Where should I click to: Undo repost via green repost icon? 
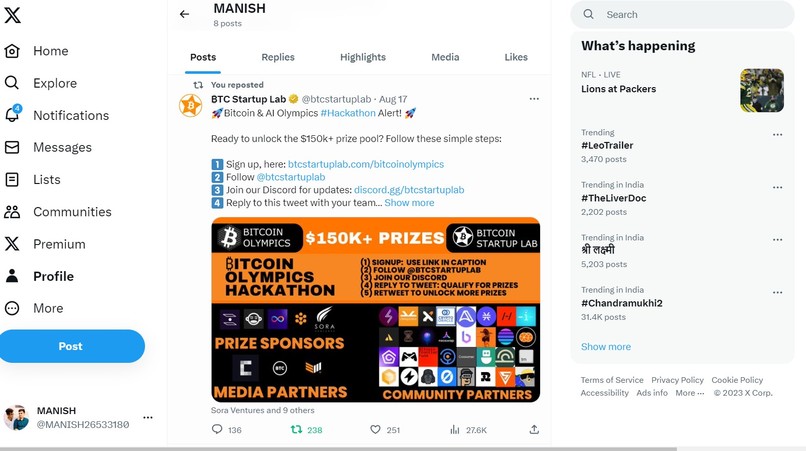coord(296,429)
